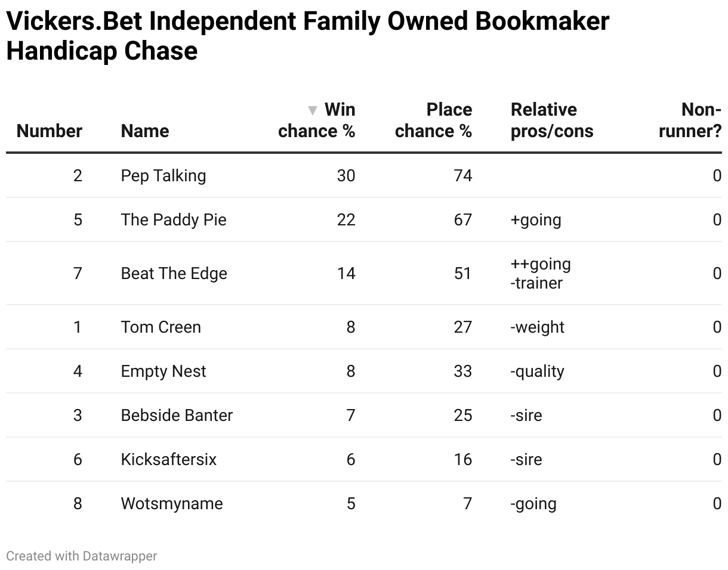Screen dimensions: 728x570
Task: Select the Pep Talking row name
Action: pyautogui.click(x=164, y=176)
